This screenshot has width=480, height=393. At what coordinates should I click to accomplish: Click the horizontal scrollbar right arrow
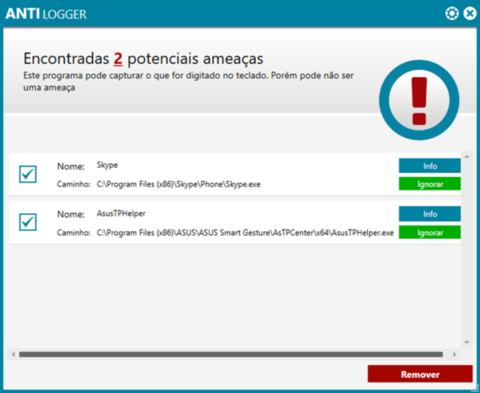pos(454,354)
